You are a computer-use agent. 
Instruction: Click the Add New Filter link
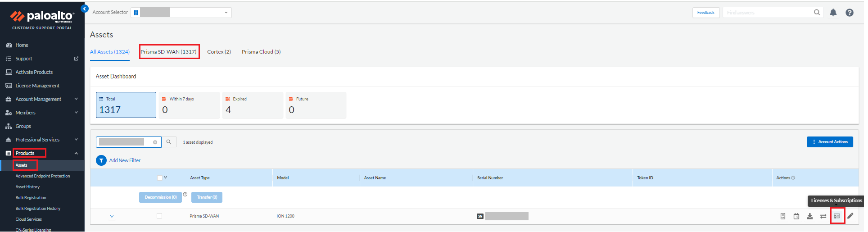point(125,160)
